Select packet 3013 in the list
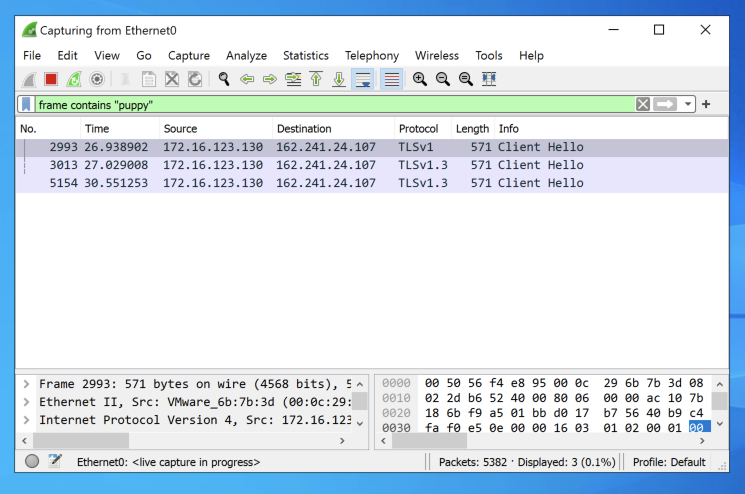The image size is (745, 494). 300,165
